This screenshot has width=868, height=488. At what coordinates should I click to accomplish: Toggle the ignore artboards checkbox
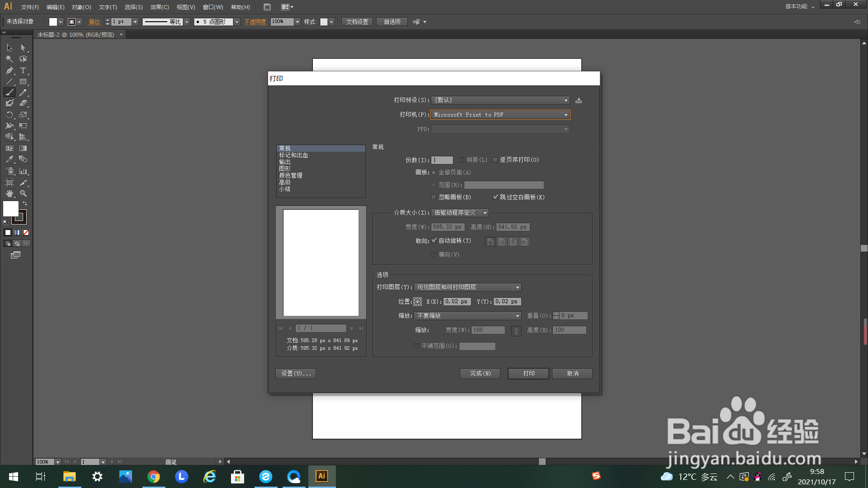434,197
